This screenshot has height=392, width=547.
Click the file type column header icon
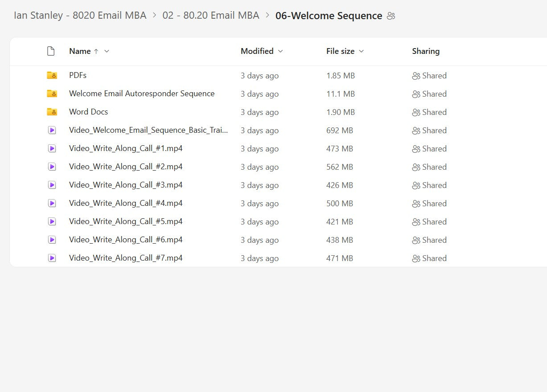[51, 51]
